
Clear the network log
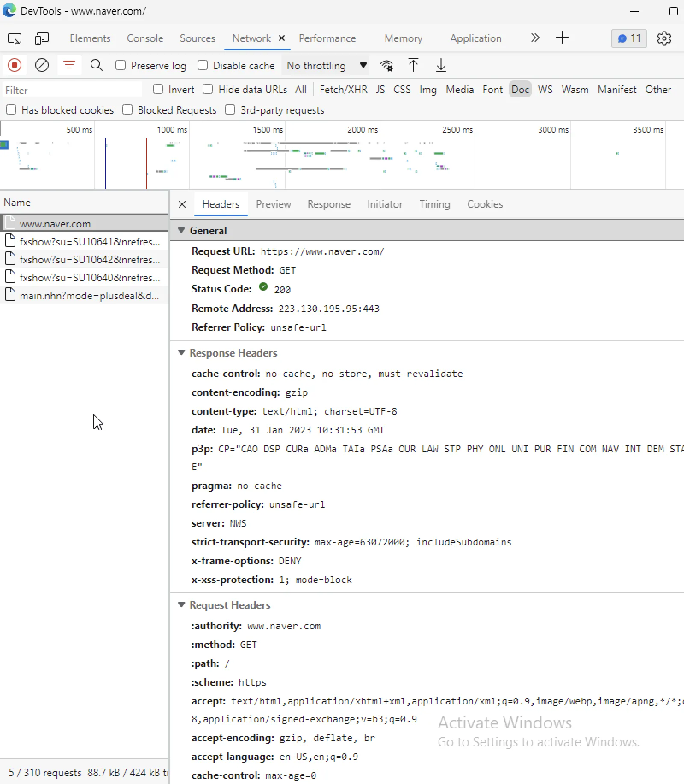tap(41, 65)
